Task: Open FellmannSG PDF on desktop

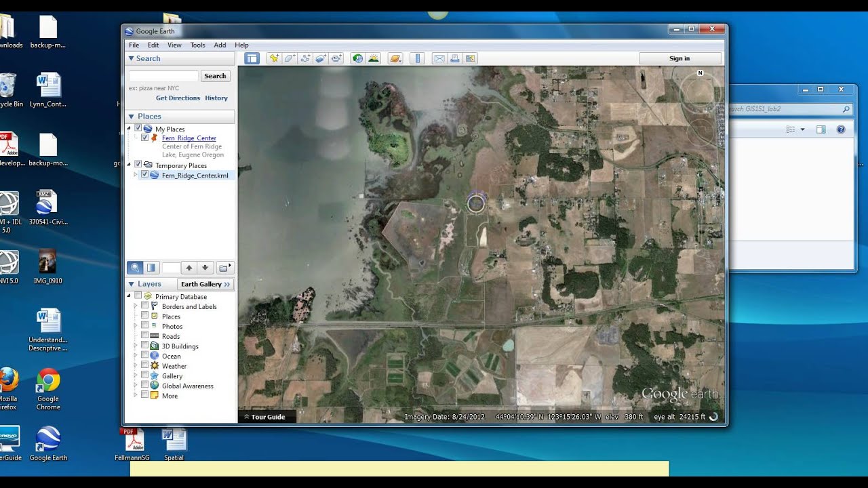Action: (x=134, y=444)
